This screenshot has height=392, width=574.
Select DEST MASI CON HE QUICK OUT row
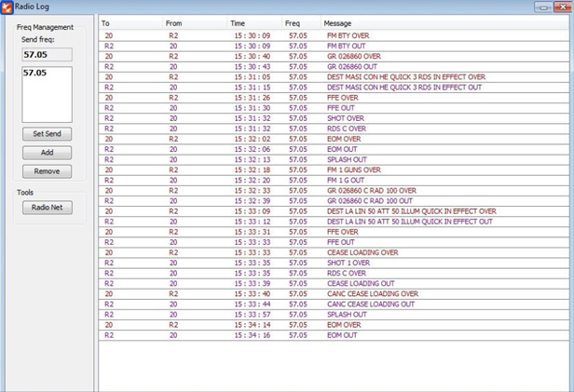[x=334, y=88]
